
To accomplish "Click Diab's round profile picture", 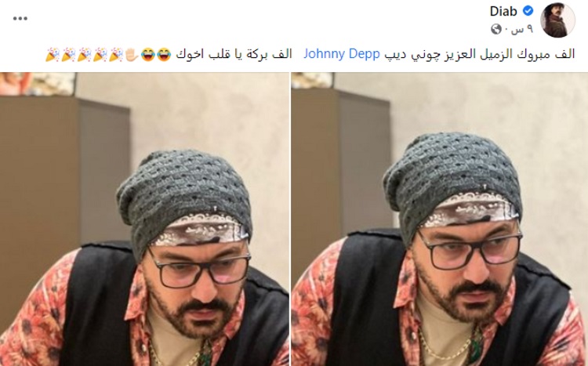I will 557,20.
